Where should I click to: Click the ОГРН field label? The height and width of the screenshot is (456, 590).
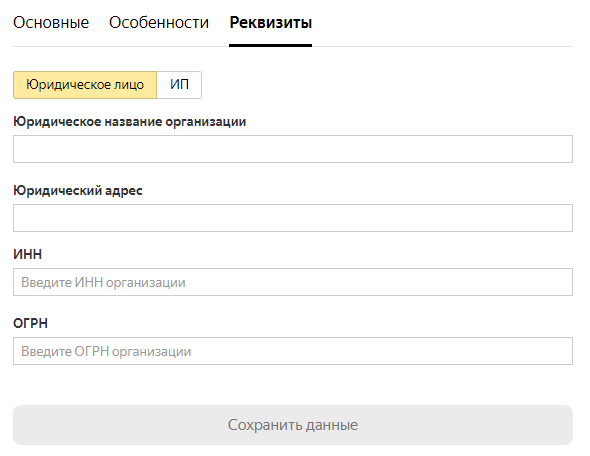[30, 324]
